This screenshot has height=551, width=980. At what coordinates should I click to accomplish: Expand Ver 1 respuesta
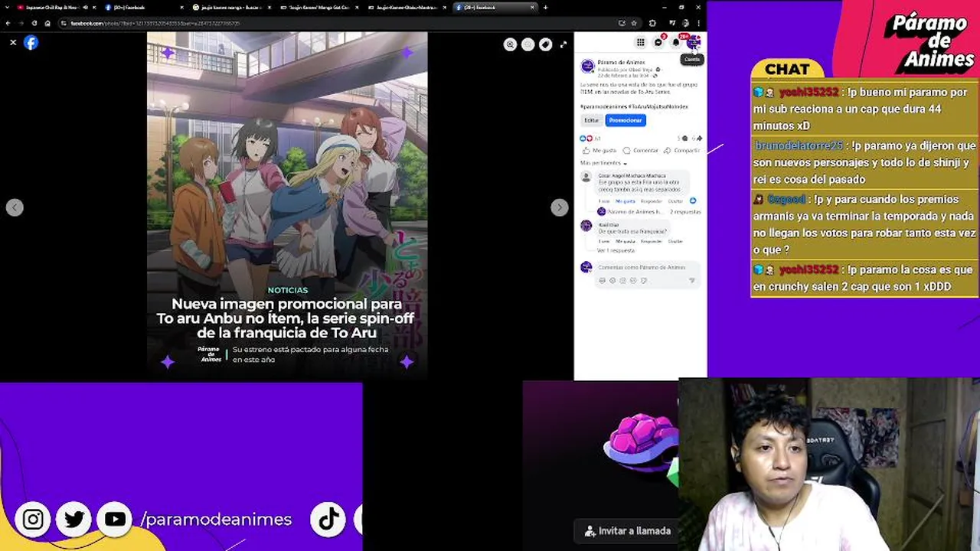(616, 250)
